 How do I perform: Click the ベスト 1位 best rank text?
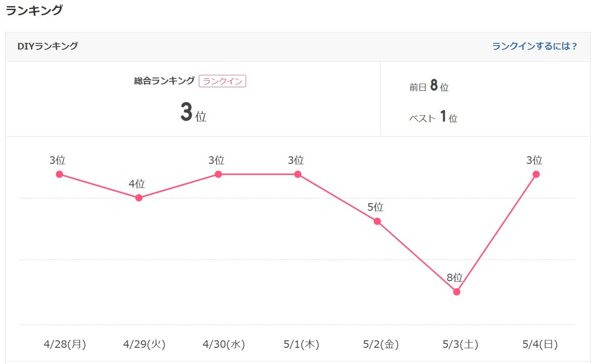(433, 117)
